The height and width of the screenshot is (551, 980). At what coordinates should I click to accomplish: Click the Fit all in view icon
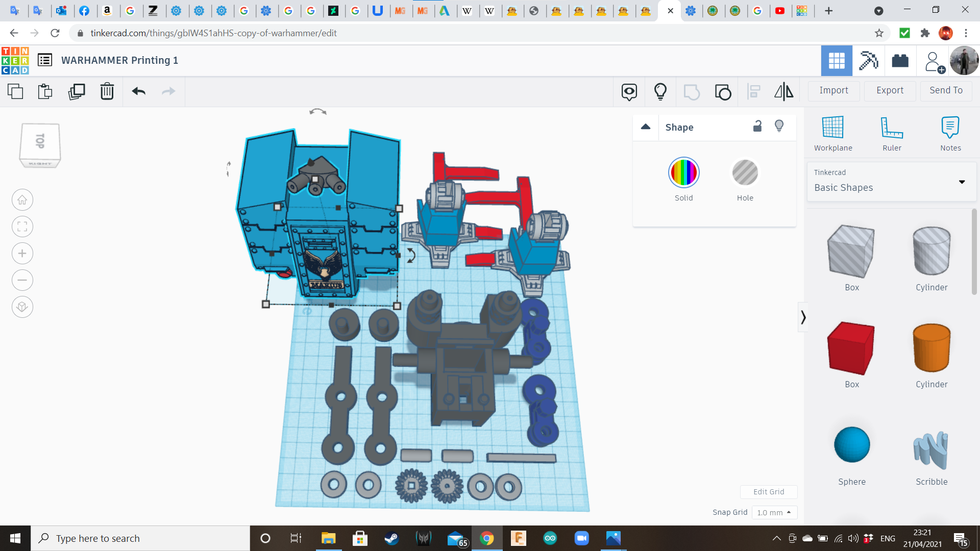click(22, 227)
